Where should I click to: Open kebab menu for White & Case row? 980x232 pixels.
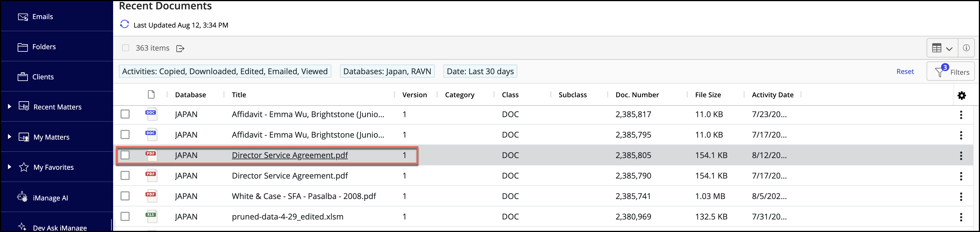tap(961, 197)
